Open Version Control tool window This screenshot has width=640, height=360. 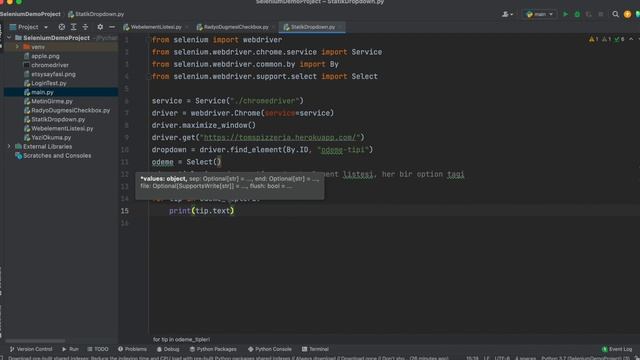pos(31,349)
